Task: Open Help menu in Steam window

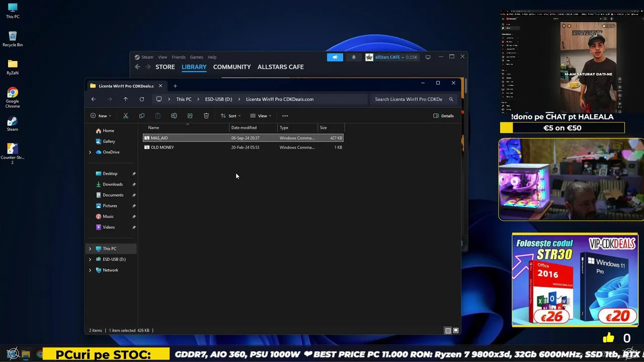Action: [x=212, y=57]
